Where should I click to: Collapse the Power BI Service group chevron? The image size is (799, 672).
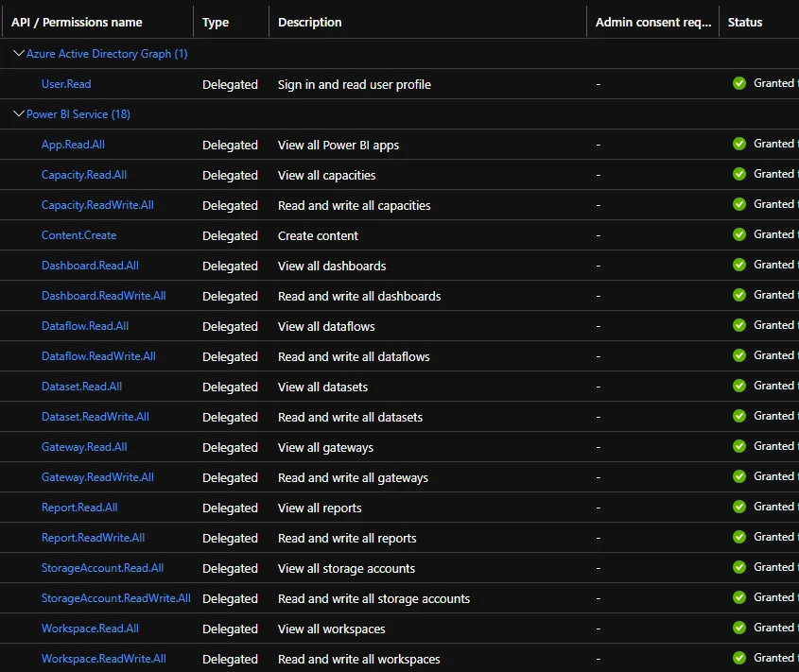tap(19, 113)
